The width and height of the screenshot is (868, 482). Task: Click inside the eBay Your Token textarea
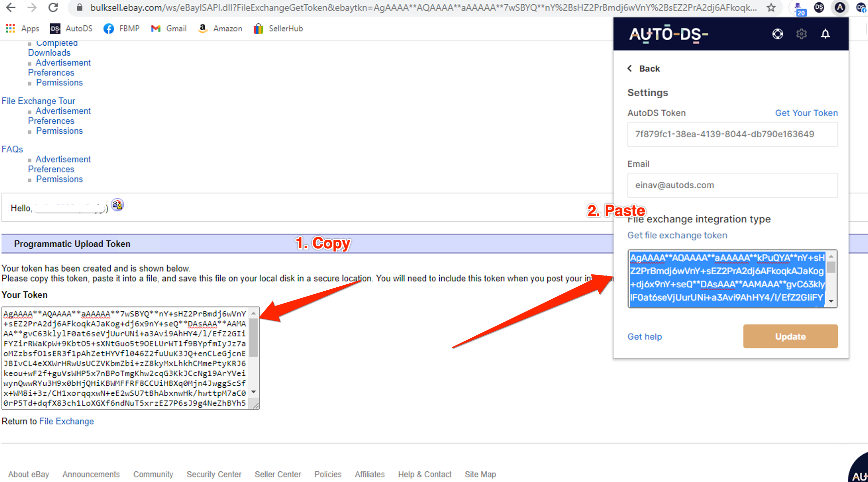pos(125,358)
